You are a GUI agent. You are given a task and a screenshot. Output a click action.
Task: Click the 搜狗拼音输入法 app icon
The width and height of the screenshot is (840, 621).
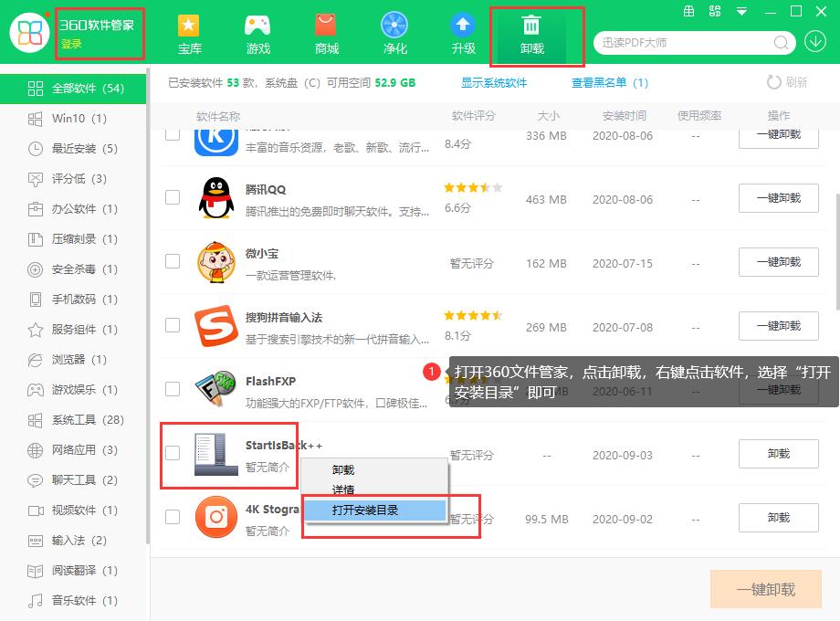click(215, 326)
